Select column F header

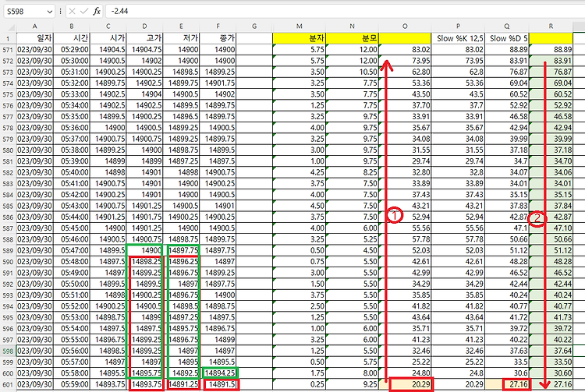coord(218,26)
